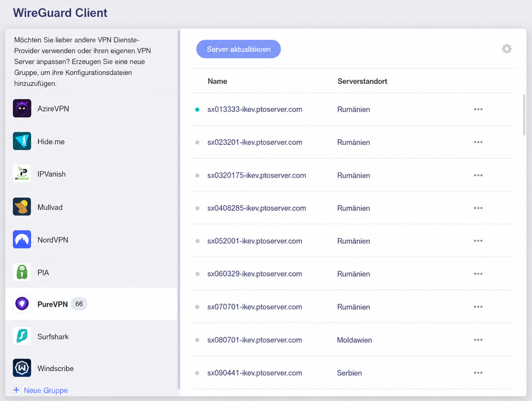Open options menu for sx0320175-ikev.ptoserver.com
The width and height of the screenshot is (532, 401).
click(478, 176)
